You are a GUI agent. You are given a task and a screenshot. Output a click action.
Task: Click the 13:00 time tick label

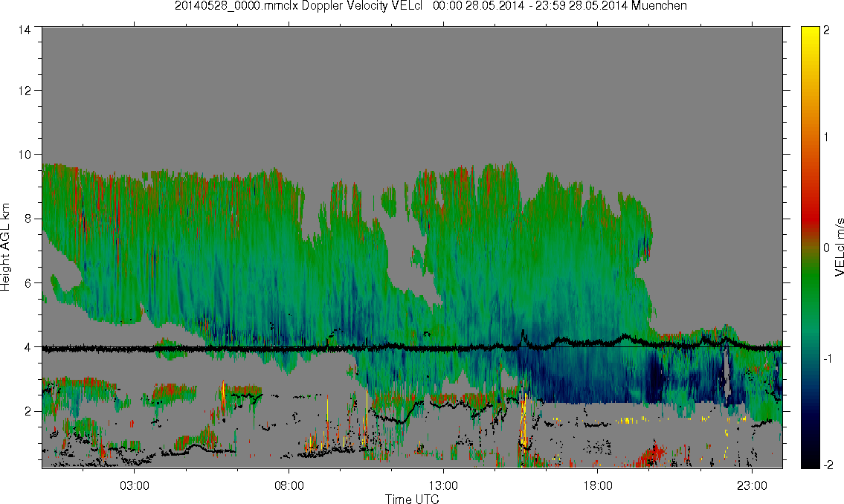point(443,485)
